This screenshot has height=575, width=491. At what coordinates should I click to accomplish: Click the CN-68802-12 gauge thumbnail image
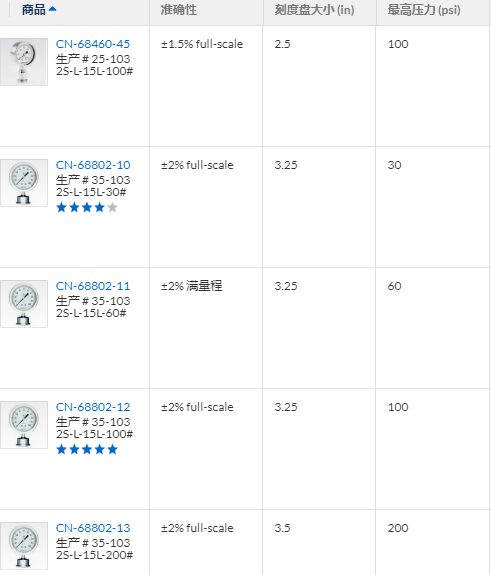click(x=24, y=425)
